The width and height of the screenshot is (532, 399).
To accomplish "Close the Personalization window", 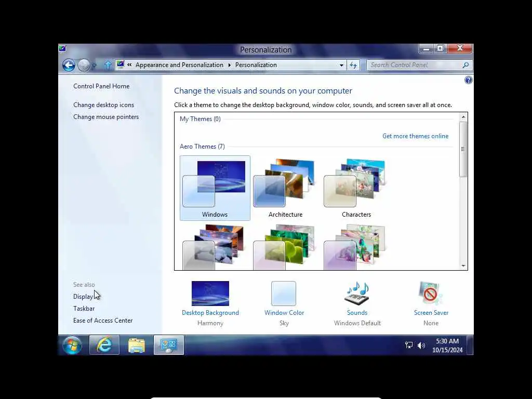I will (460, 48).
